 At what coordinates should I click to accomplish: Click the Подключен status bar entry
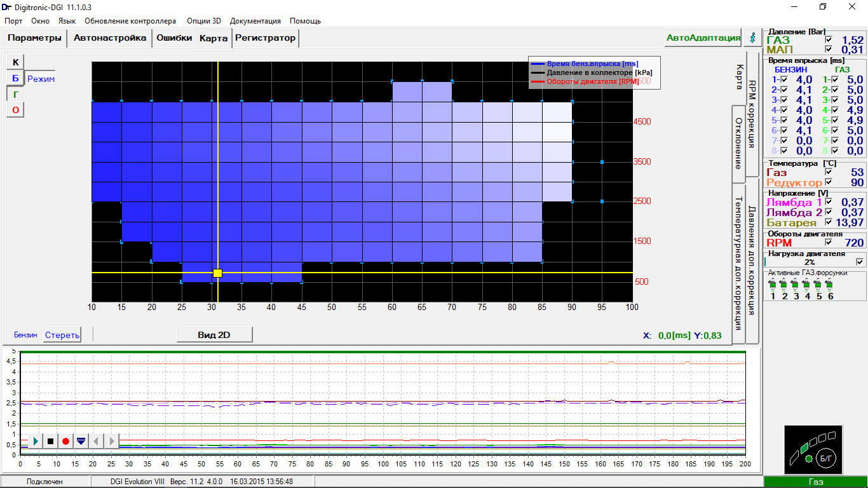44,482
